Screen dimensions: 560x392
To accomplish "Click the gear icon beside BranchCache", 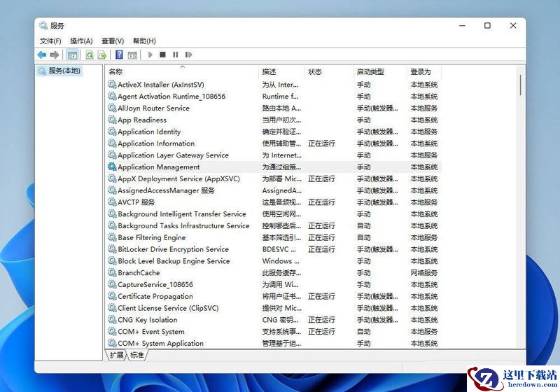I will 112,272.
